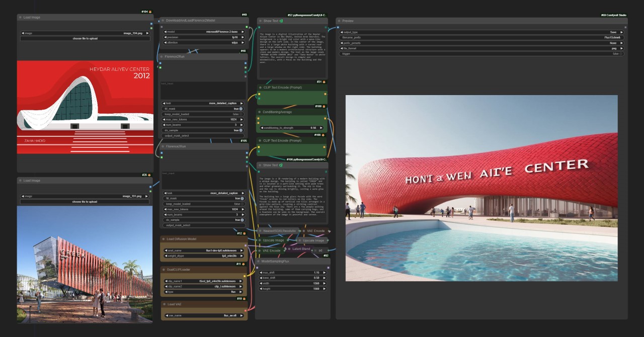
Task: Click the width 1560 value field
Action: pyautogui.click(x=292, y=283)
